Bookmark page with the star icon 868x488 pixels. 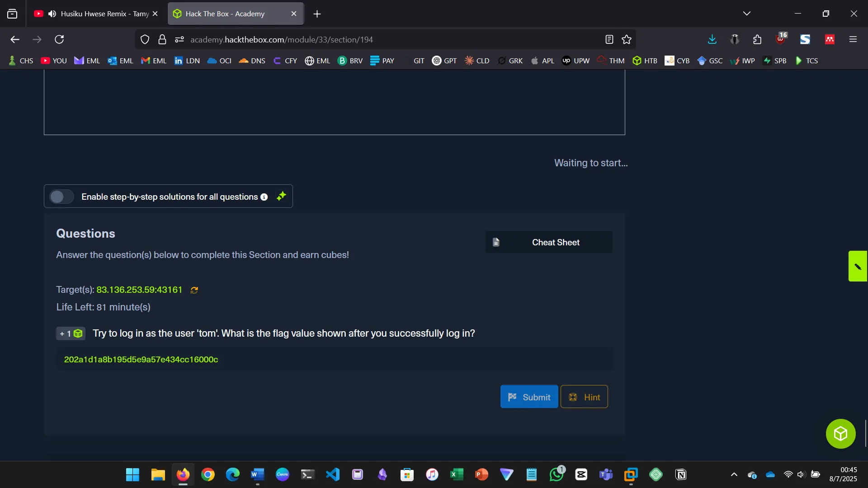[x=627, y=40]
